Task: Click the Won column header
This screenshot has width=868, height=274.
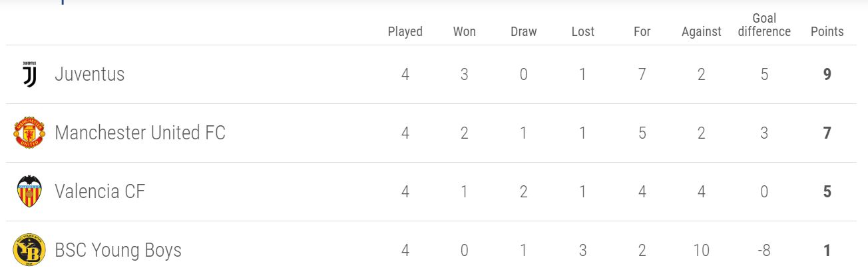Action: pos(465,31)
